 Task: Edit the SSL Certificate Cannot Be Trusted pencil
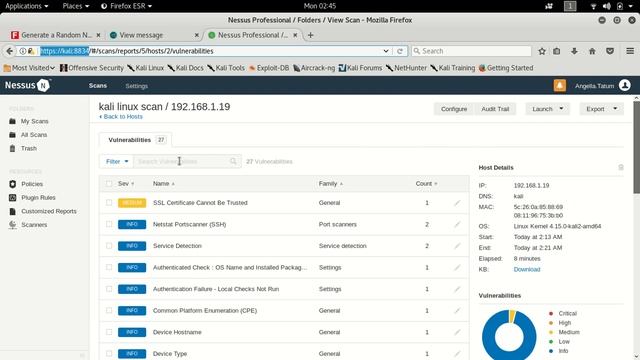[457, 203]
